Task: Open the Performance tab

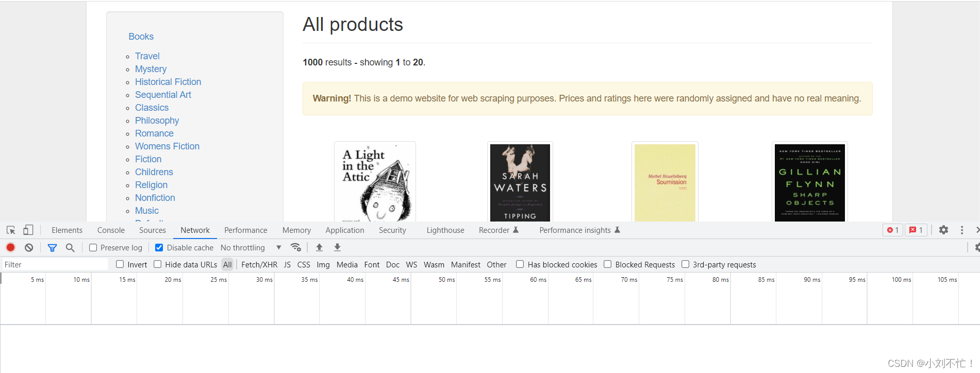Action: point(246,230)
